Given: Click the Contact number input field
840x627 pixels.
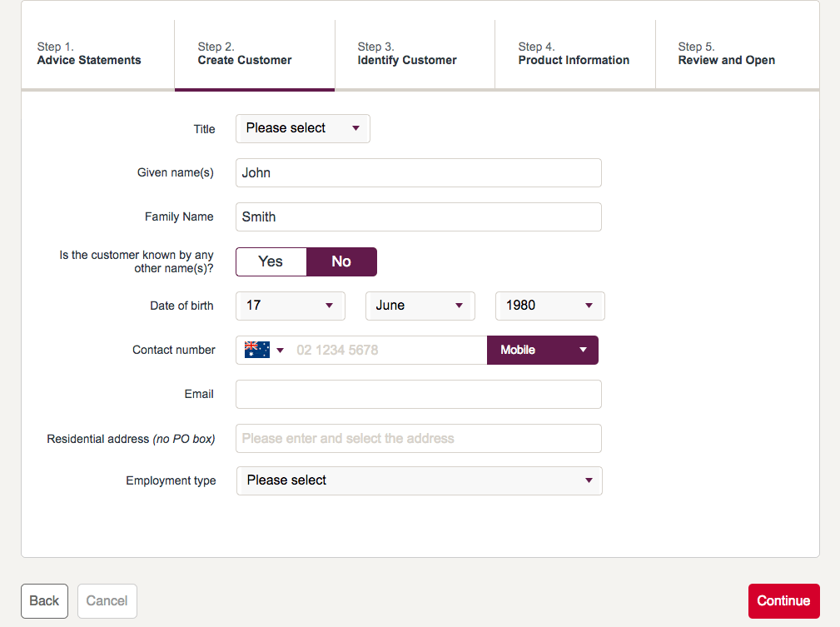Looking at the screenshot, I should pyautogui.click(x=387, y=351).
